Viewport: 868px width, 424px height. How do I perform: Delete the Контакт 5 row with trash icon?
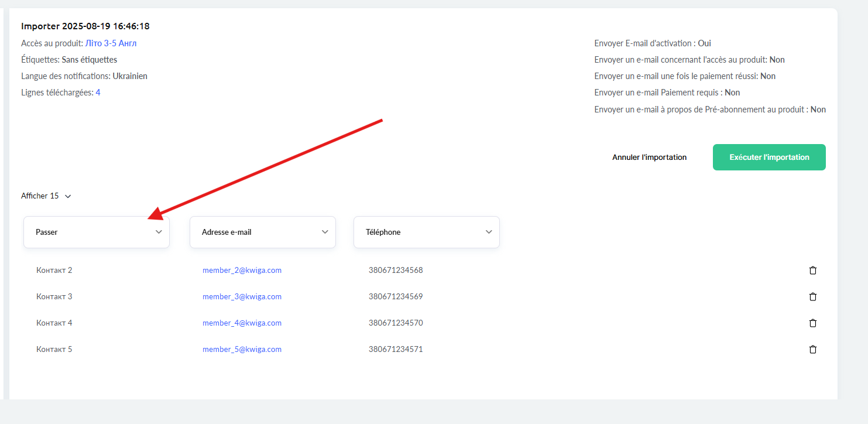coord(812,350)
